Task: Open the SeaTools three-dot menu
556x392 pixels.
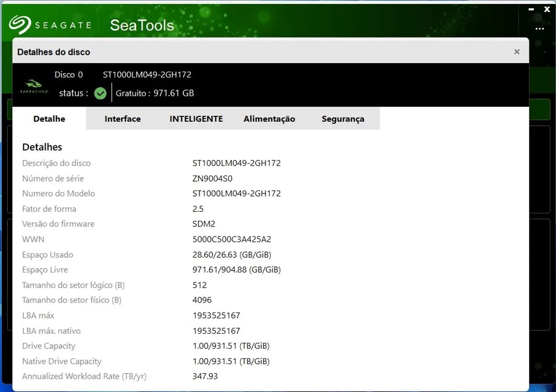Action: click(539, 29)
